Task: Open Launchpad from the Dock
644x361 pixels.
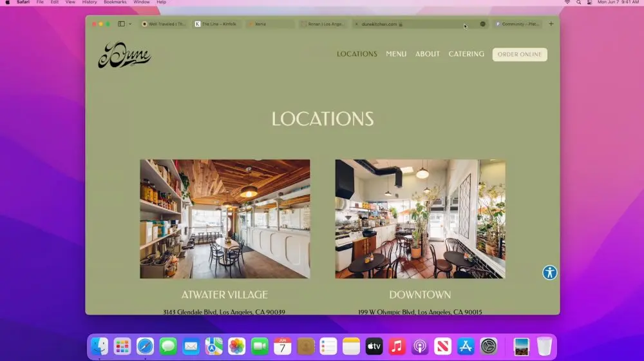Action: click(x=122, y=346)
